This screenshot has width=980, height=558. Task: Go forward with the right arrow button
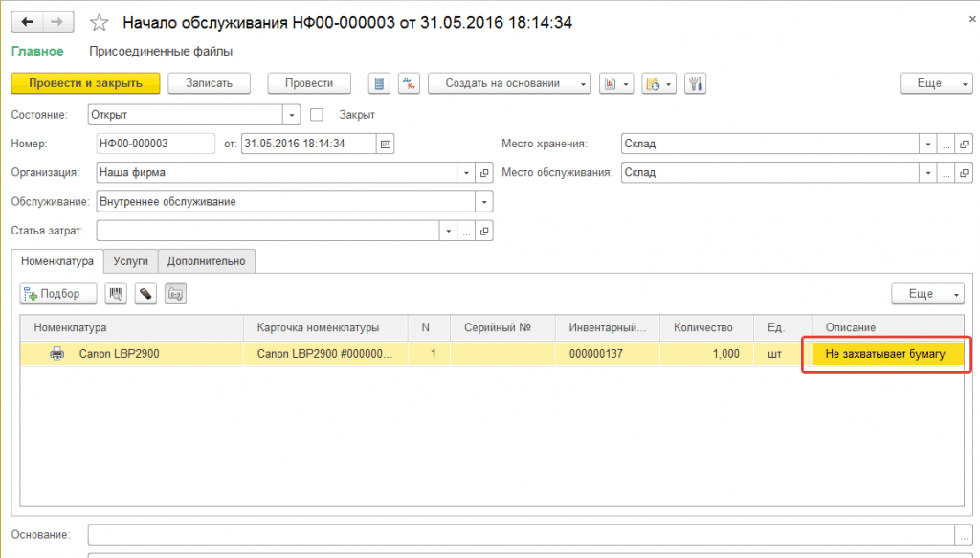(x=57, y=23)
